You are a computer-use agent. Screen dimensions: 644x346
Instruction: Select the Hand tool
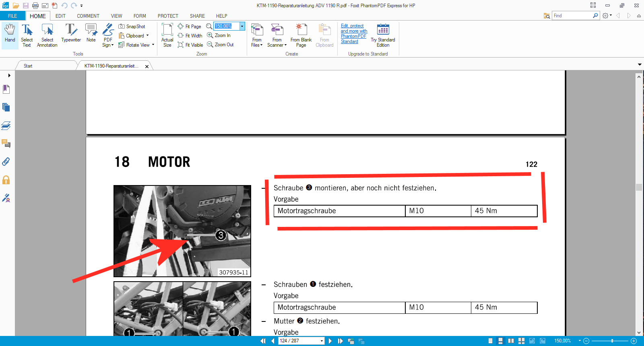tap(10, 35)
